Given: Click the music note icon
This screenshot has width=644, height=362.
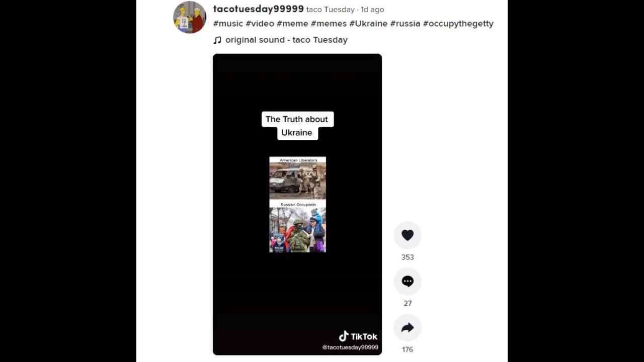Looking at the screenshot, I should click(x=217, y=40).
